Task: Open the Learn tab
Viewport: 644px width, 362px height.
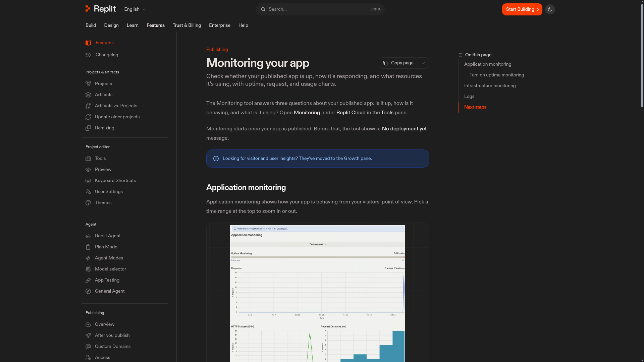Action: coord(132,25)
